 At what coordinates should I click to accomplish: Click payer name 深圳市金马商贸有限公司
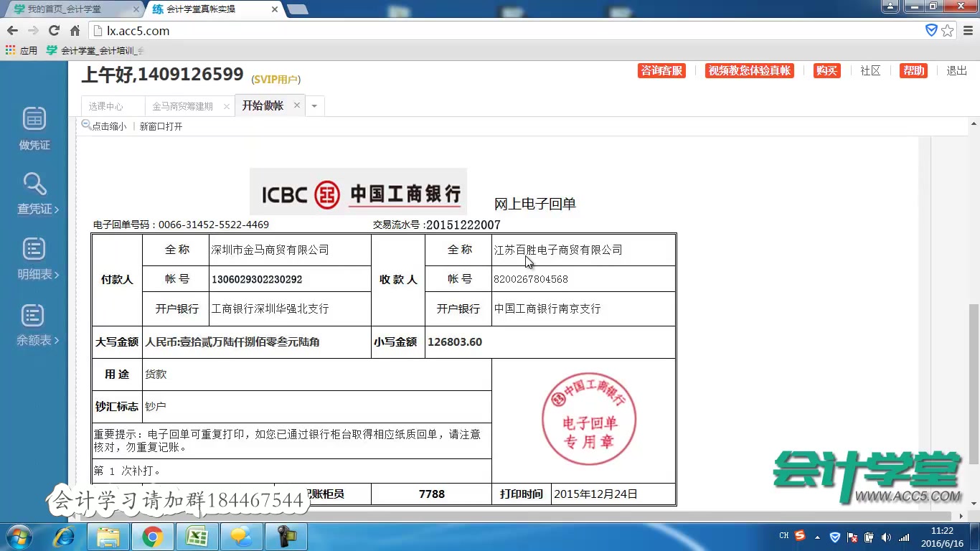(270, 250)
